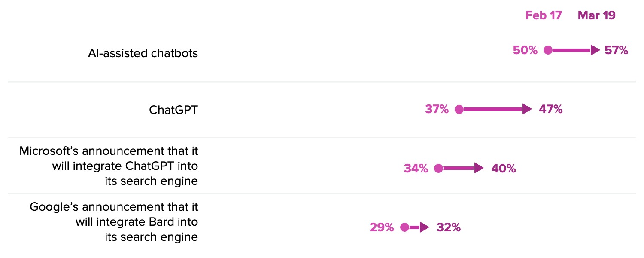Screen dimensions: 644x258
Task: Click the 37% dot in ChatGPT row
Action: pyautogui.click(x=459, y=109)
